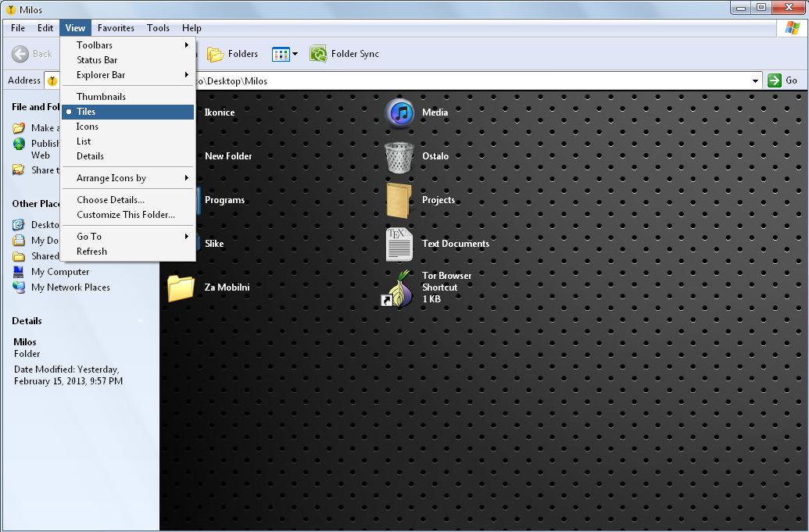This screenshot has width=809, height=532.
Task: Click the Folders button label
Action: coord(242,54)
